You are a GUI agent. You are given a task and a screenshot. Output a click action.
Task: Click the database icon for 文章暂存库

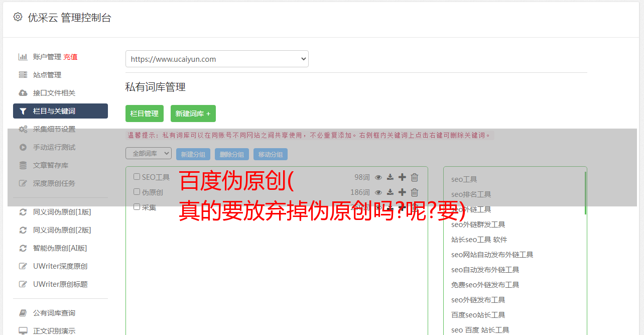[23, 165]
